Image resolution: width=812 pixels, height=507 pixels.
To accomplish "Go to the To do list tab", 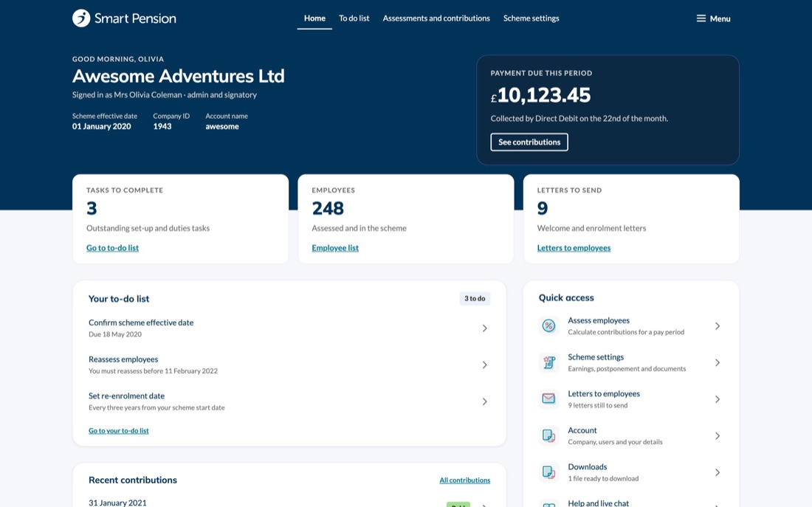I will click(x=354, y=18).
